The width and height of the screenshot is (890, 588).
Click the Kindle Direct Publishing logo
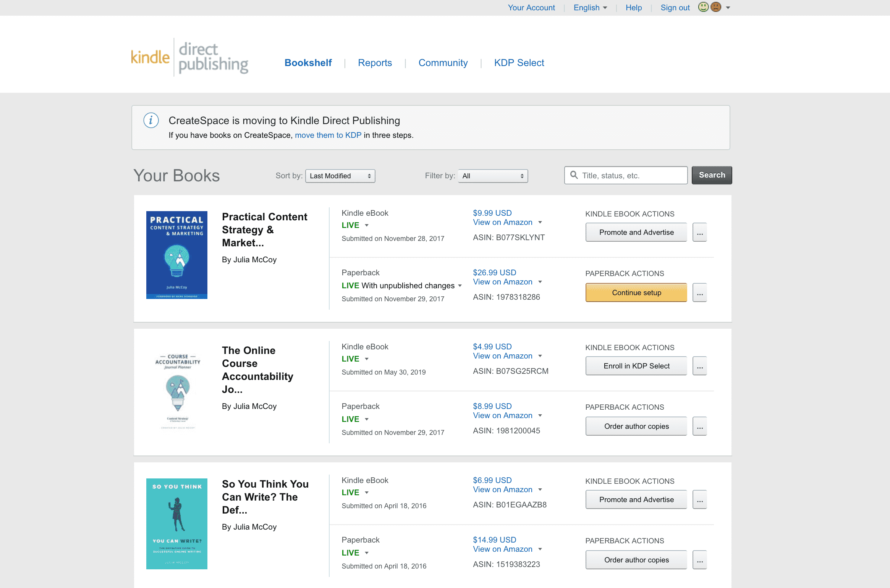[x=190, y=58]
